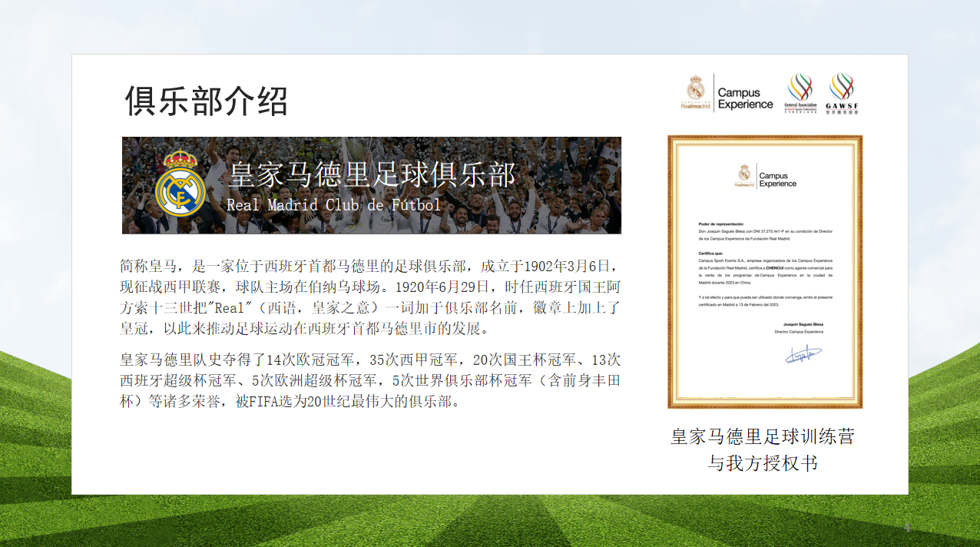Click the Certifica que heading on certificate
The height and width of the screenshot is (547, 980).
[710, 252]
